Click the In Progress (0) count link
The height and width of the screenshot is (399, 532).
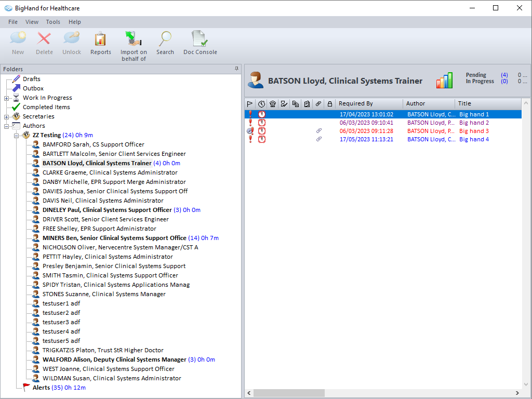tap(504, 82)
